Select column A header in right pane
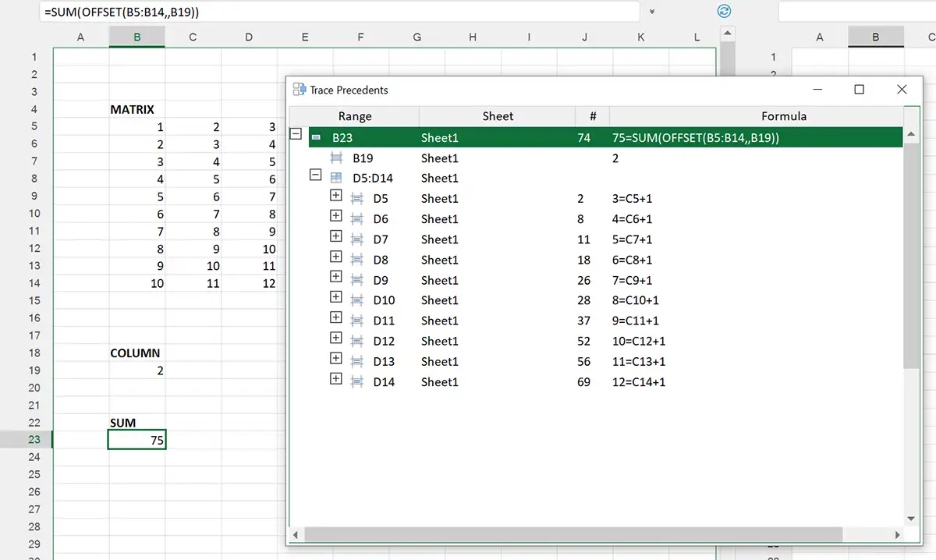Image resolution: width=936 pixels, height=560 pixels. pyautogui.click(x=819, y=37)
